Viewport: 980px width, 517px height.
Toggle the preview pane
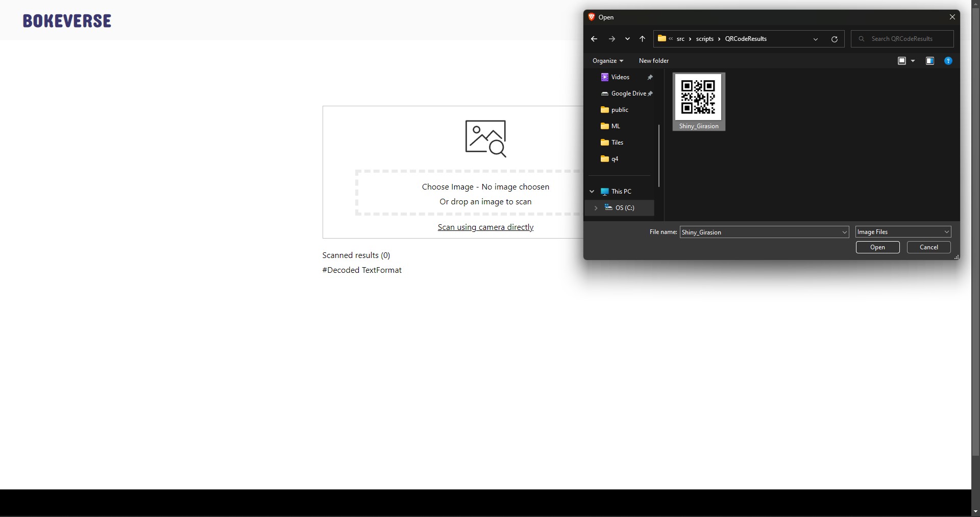click(930, 61)
